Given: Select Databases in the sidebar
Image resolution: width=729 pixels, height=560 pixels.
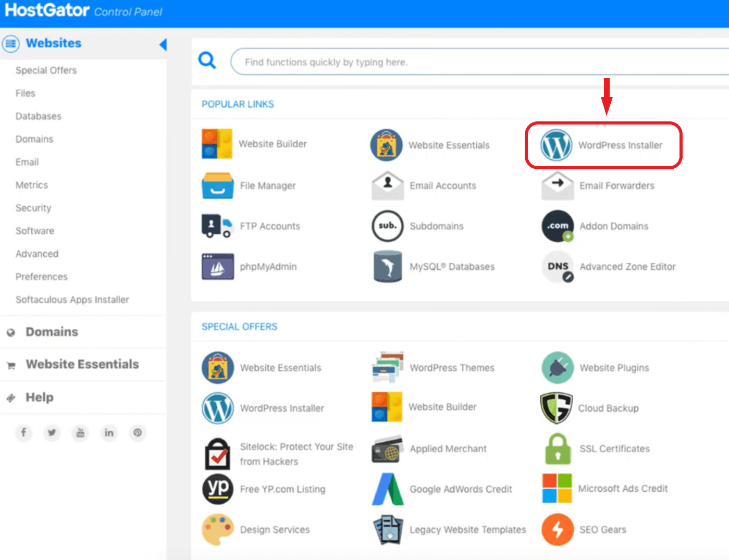Looking at the screenshot, I should [39, 116].
